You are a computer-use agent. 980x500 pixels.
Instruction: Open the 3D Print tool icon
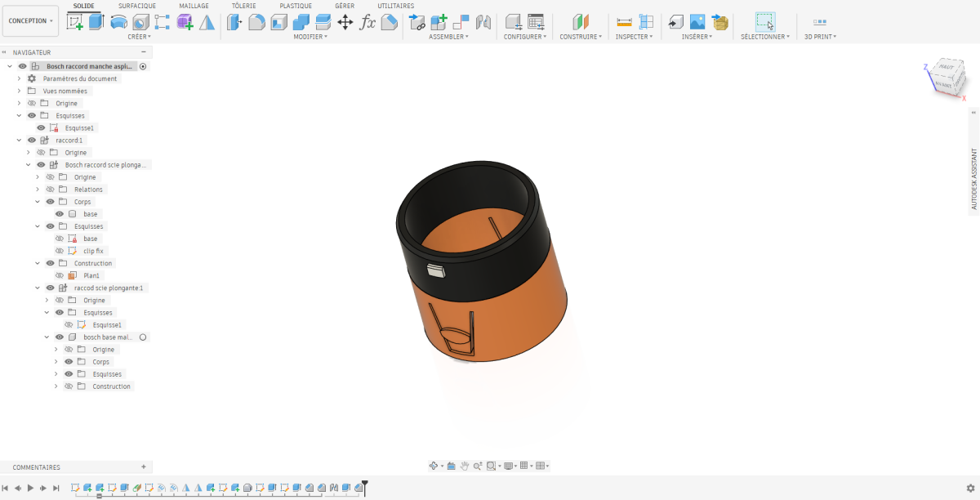[820, 22]
